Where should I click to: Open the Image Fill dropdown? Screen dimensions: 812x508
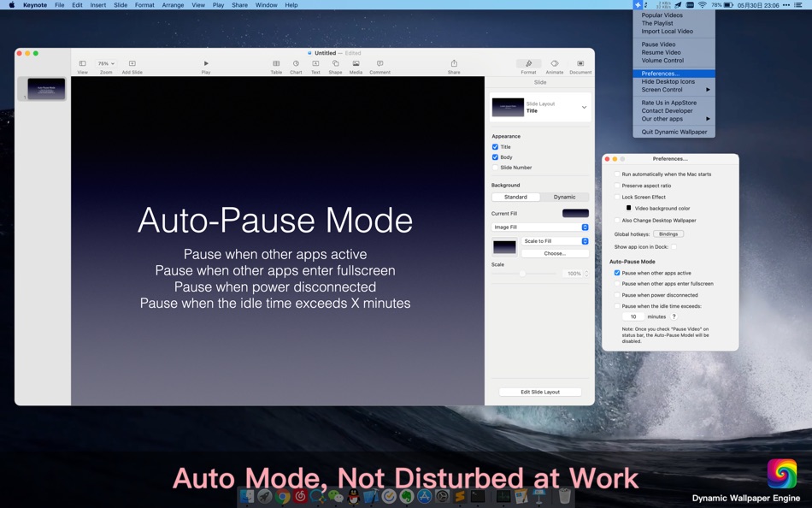pyautogui.click(x=539, y=227)
